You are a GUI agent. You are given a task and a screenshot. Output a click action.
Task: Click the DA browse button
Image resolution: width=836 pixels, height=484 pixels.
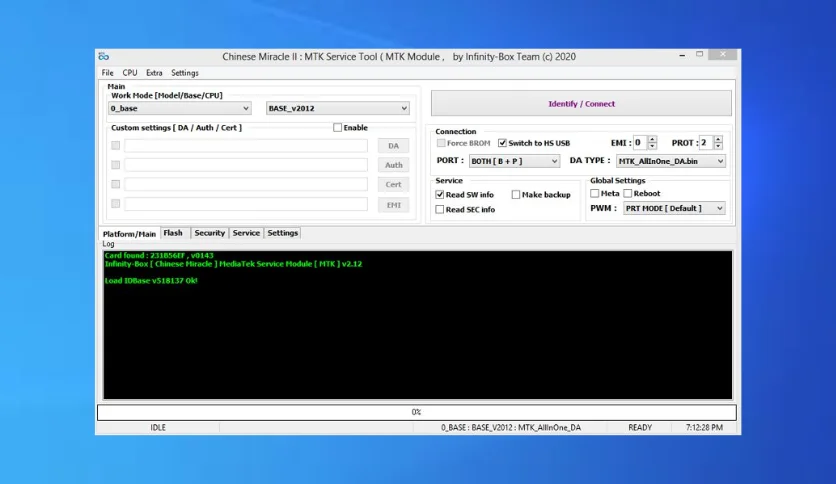[x=393, y=146]
